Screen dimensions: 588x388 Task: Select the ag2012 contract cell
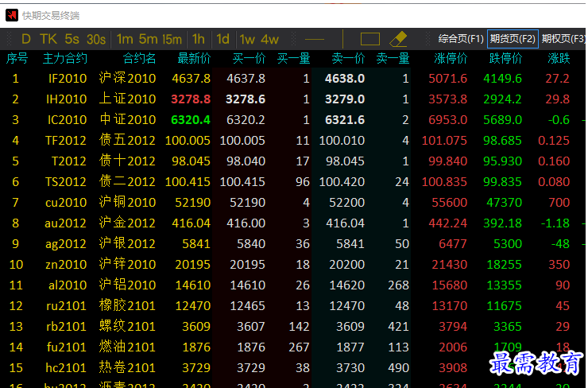(x=66, y=243)
